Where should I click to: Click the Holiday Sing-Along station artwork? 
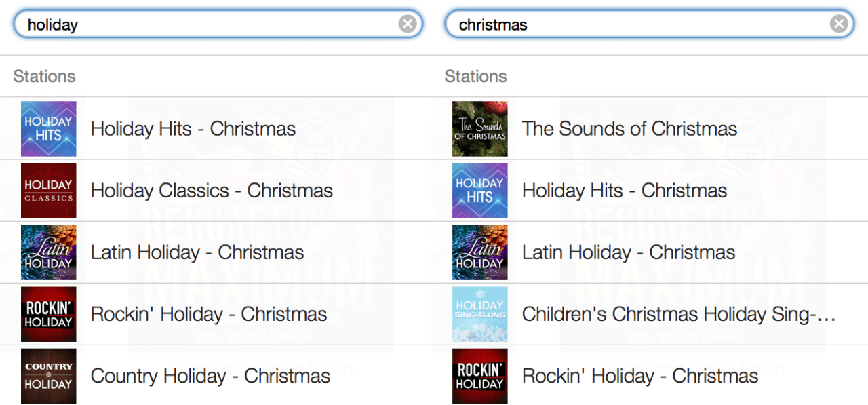coord(480,314)
